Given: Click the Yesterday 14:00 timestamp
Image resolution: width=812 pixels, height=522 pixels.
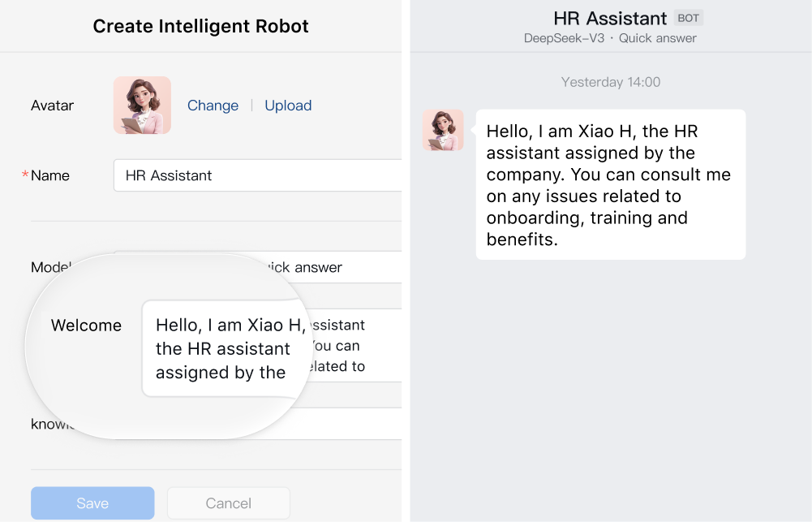Looking at the screenshot, I should pos(610,82).
